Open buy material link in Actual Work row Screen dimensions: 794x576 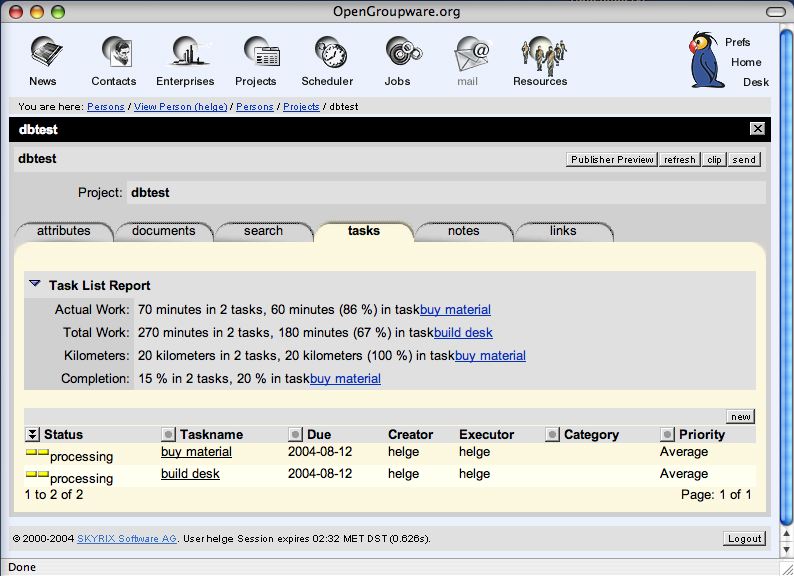(x=455, y=310)
